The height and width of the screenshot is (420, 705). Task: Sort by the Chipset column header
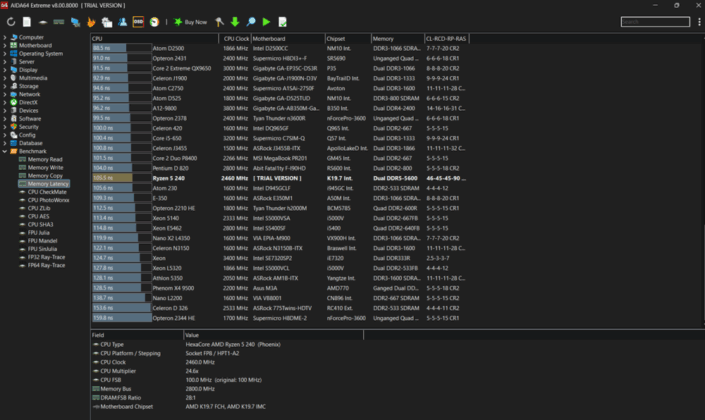(x=348, y=39)
